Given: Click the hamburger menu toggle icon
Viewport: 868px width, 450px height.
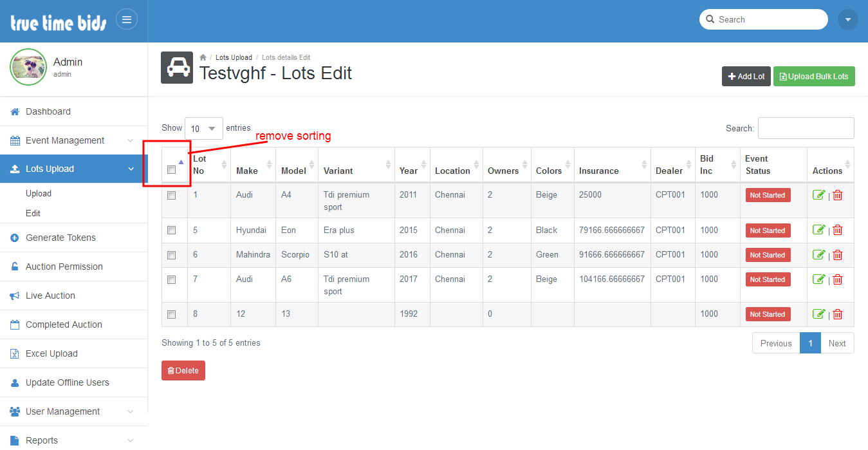Looking at the screenshot, I should point(127,19).
